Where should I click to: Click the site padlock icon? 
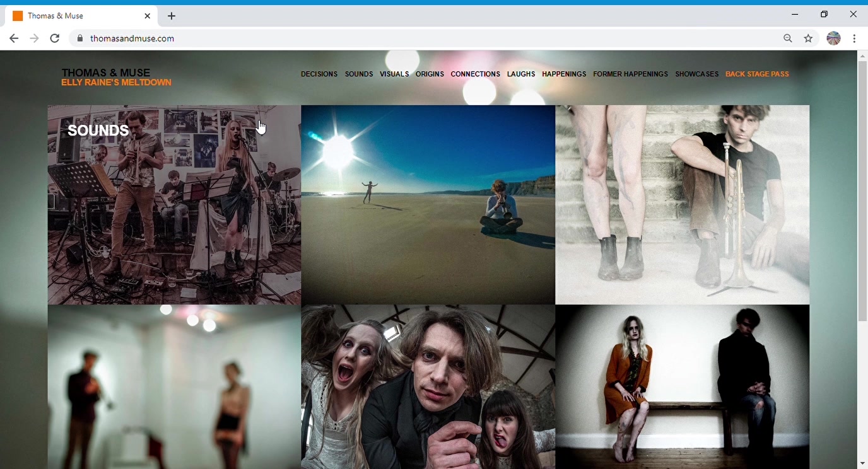80,38
